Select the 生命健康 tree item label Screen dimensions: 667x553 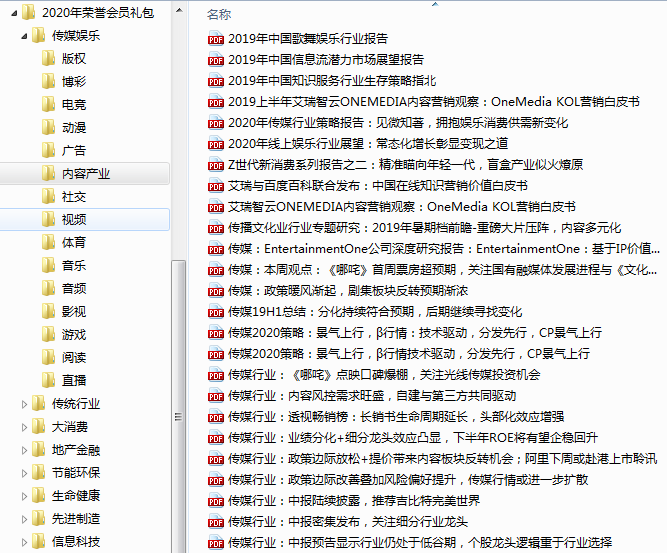point(76,496)
